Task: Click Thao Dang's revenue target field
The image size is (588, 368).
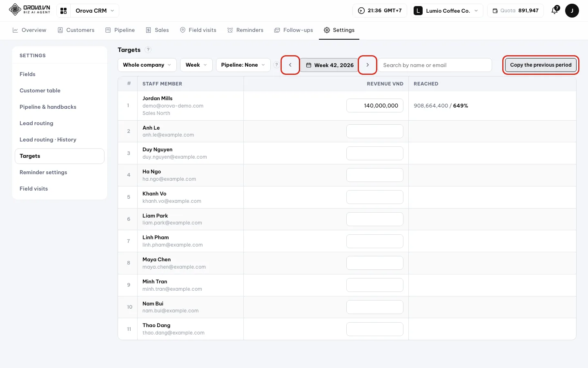Action: click(x=375, y=329)
